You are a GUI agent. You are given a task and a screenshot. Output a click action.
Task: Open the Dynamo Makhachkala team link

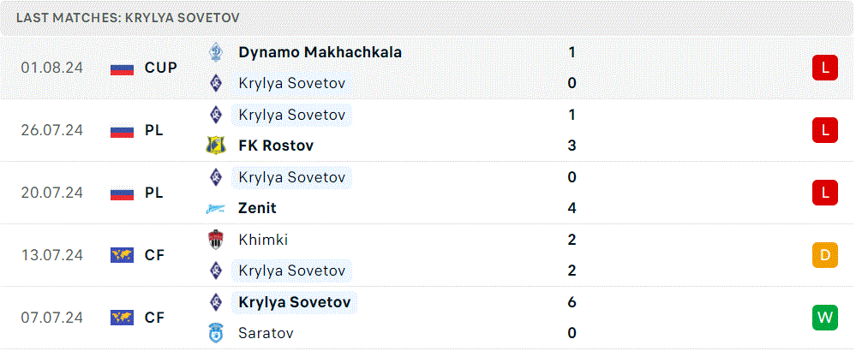pos(320,52)
